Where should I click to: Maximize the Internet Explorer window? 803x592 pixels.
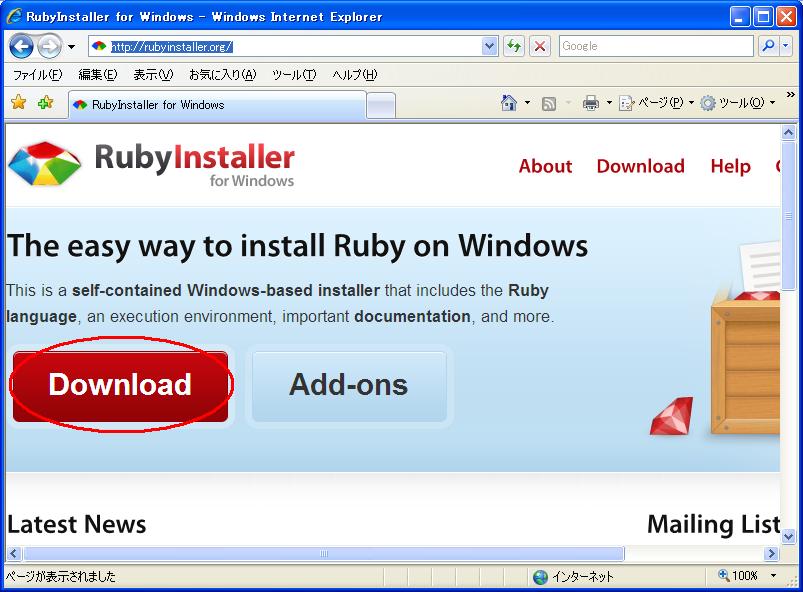pos(763,17)
